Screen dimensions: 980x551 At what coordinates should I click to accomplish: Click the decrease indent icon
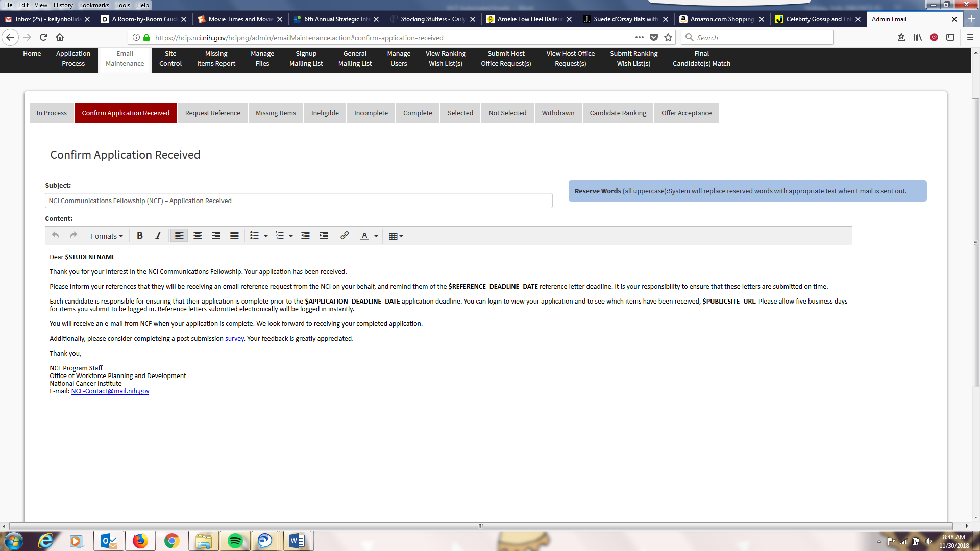(305, 236)
